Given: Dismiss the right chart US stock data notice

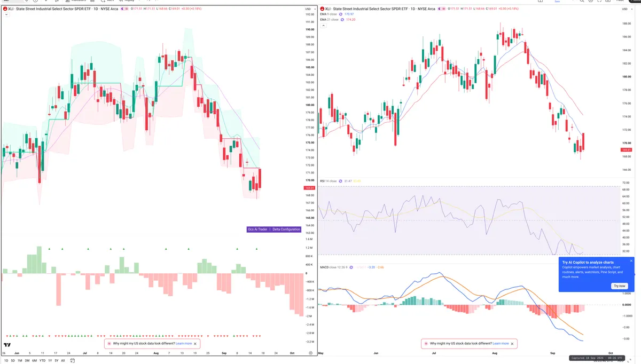Looking at the screenshot, I should [513, 344].
